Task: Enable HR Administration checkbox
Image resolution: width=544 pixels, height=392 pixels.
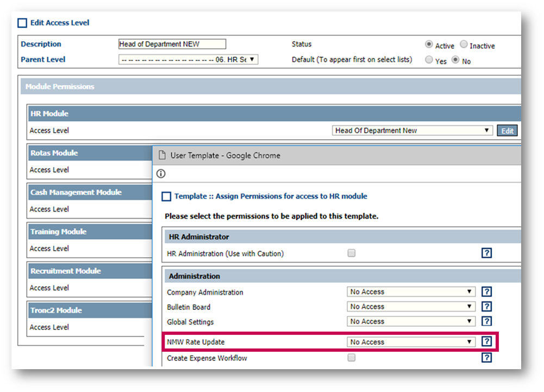Action: pos(352,253)
